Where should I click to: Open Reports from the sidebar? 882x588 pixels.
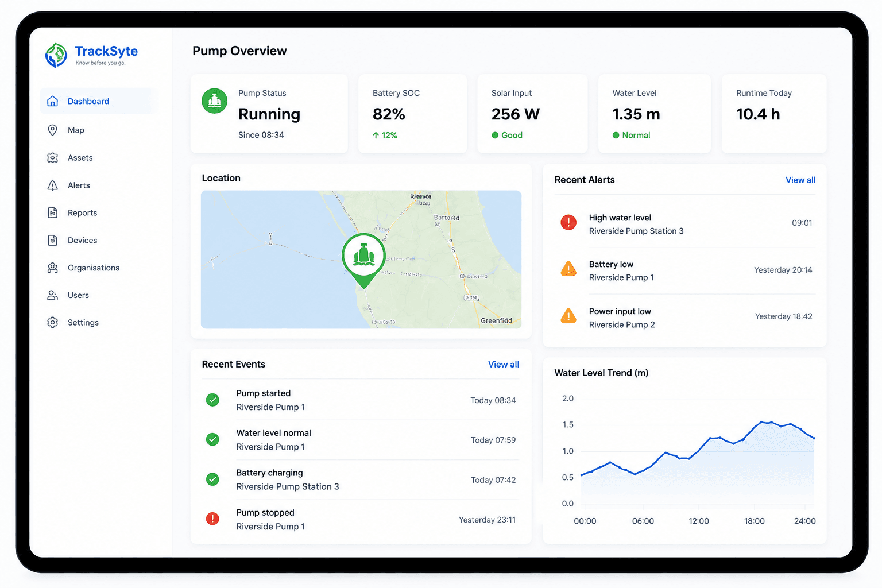coord(99,212)
